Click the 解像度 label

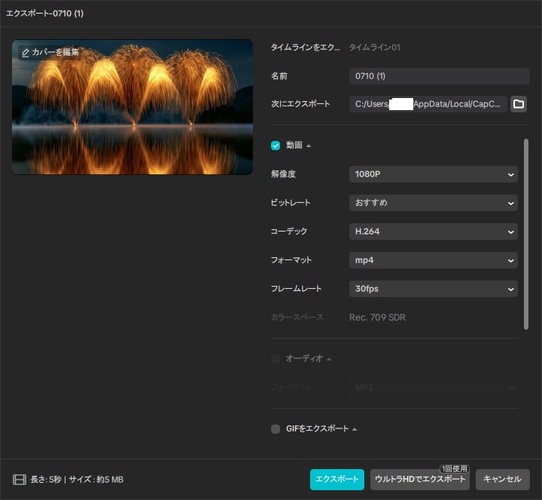coord(283,174)
